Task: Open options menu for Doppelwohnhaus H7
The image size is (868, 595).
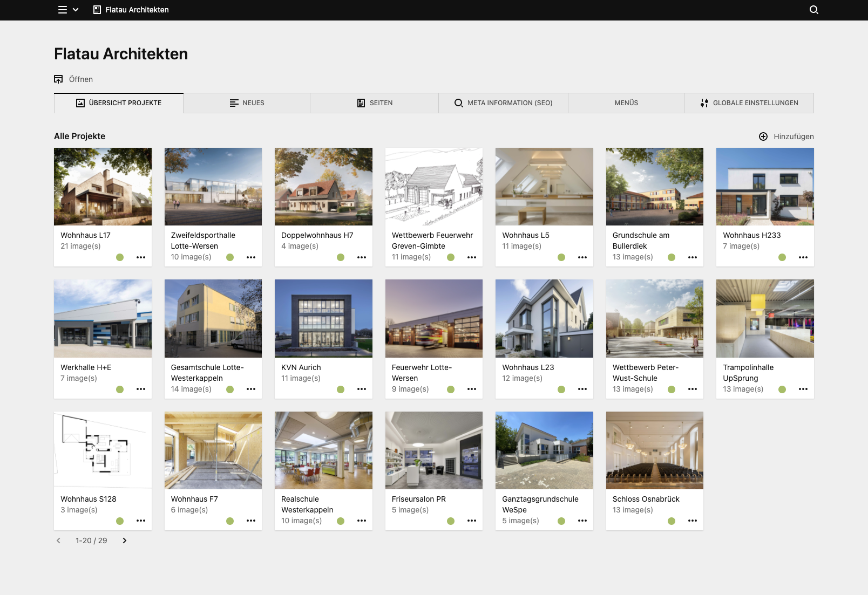Action: point(362,257)
